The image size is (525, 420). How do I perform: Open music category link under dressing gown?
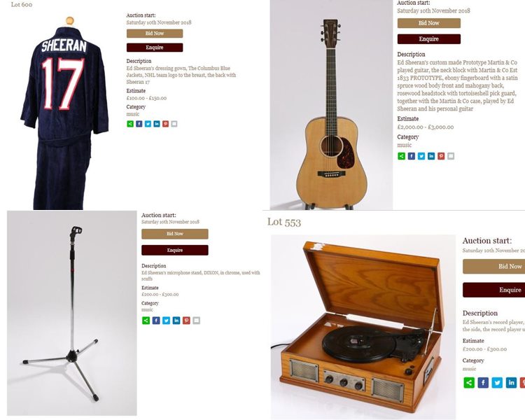point(132,114)
